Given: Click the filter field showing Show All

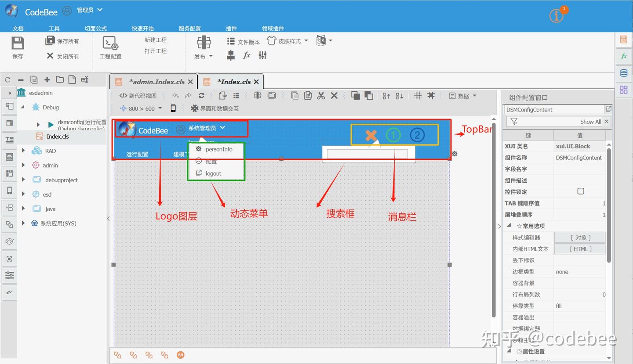Looking at the screenshot, I should [554, 122].
